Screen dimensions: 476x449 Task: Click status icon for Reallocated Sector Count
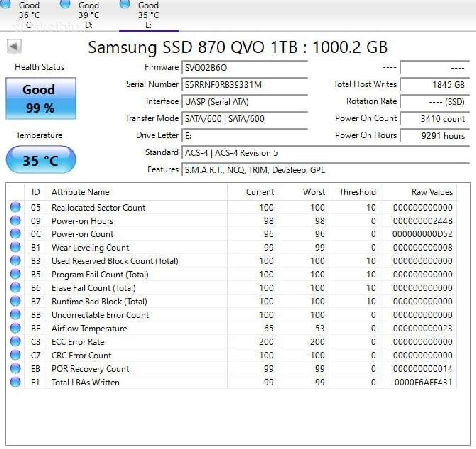[x=15, y=207]
